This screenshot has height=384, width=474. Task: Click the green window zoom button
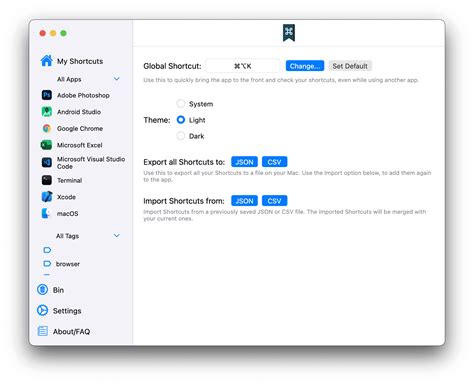pyautogui.click(x=63, y=33)
